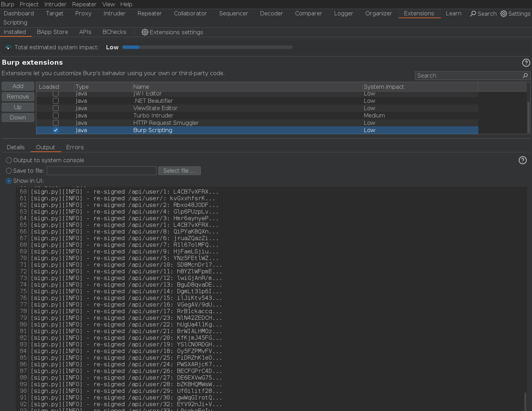The width and height of the screenshot is (532, 411).
Task: Move extension Down button
Action: pyautogui.click(x=18, y=118)
